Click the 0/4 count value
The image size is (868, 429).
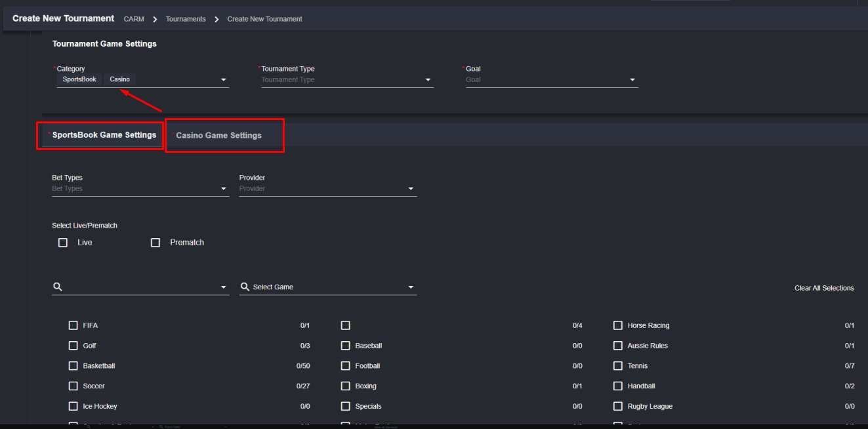pos(577,325)
